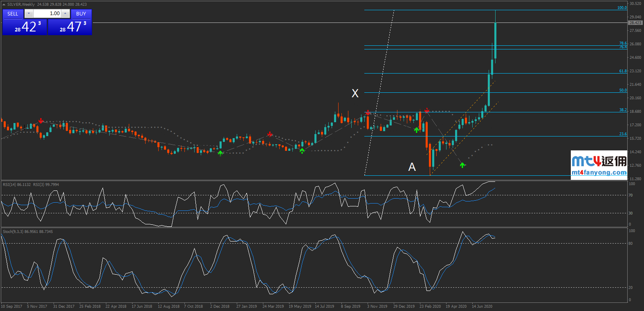Select the red down arrow near Mar 2019
This screenshot has width=644, height=311.
pos(270,134)
